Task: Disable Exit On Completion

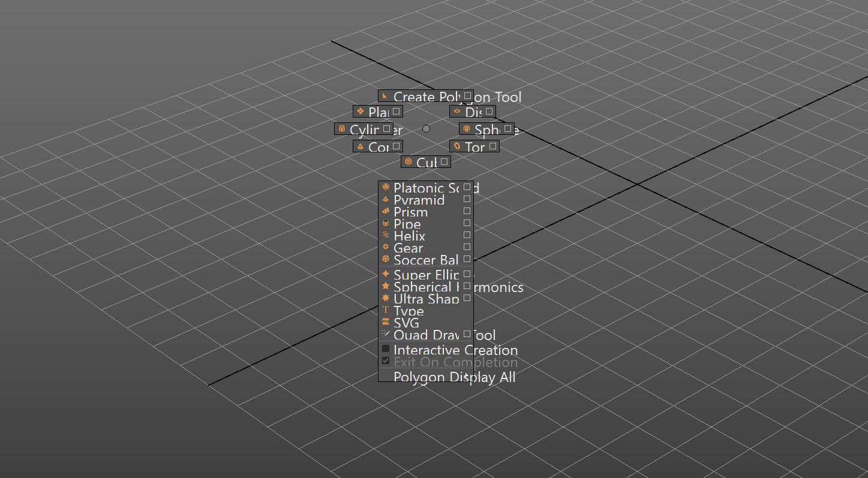Action: coord(385,360)
